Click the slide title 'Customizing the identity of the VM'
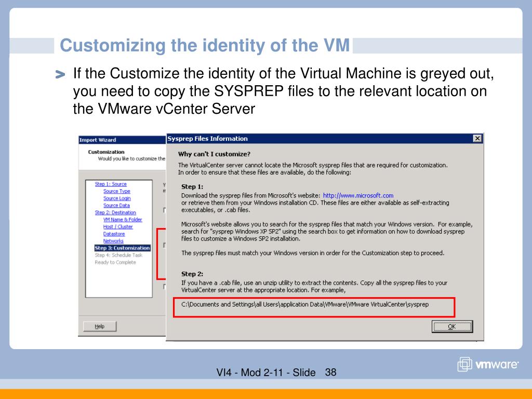532x399 pixels. (205, 46)
